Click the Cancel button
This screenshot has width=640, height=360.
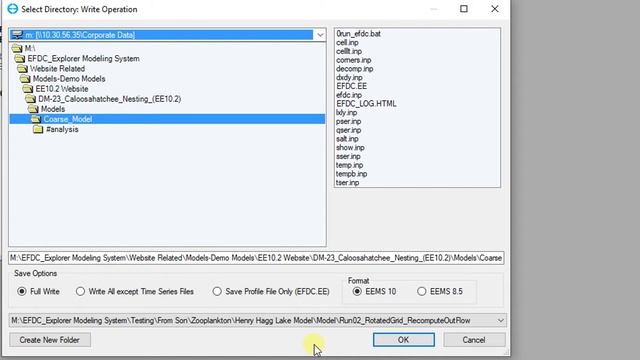[x=474, y=340]
